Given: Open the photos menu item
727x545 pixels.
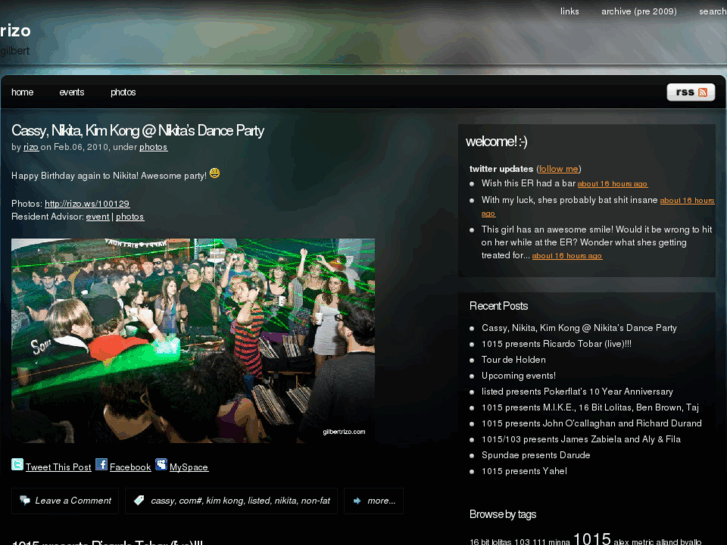Looking at the screenshot, I should 123,92.
